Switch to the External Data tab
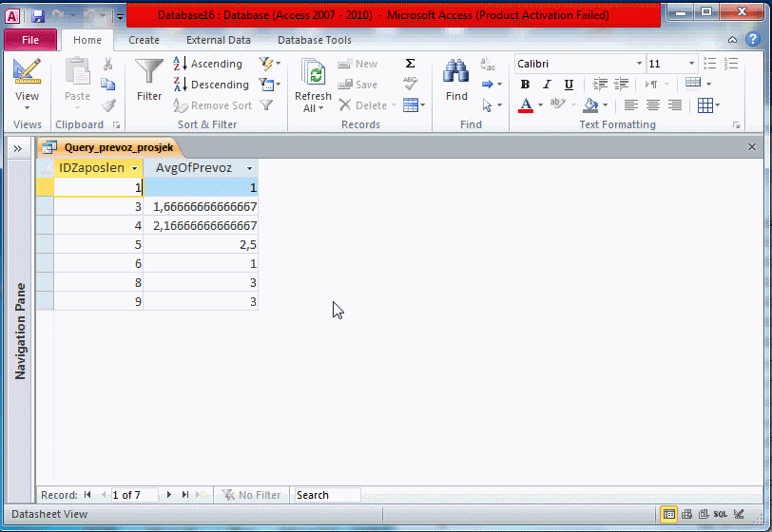The height and width of the screenshot is (532, 772). pyautogui.click(x=219, y=40)
